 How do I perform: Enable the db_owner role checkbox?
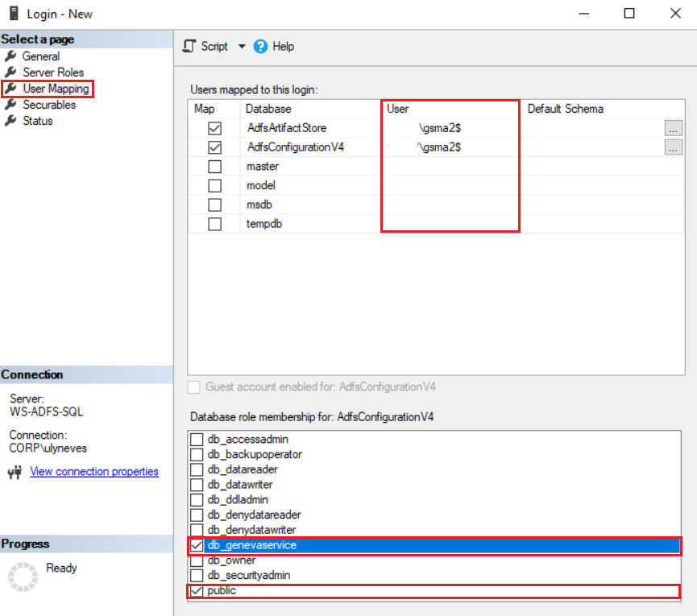[197, 561]
